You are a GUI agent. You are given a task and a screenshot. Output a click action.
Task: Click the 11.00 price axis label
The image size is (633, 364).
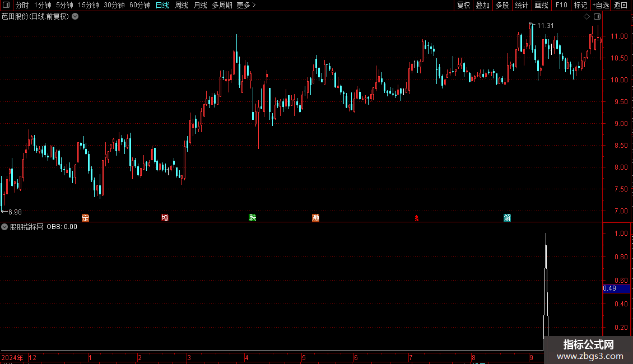click(x=619, y=36)
